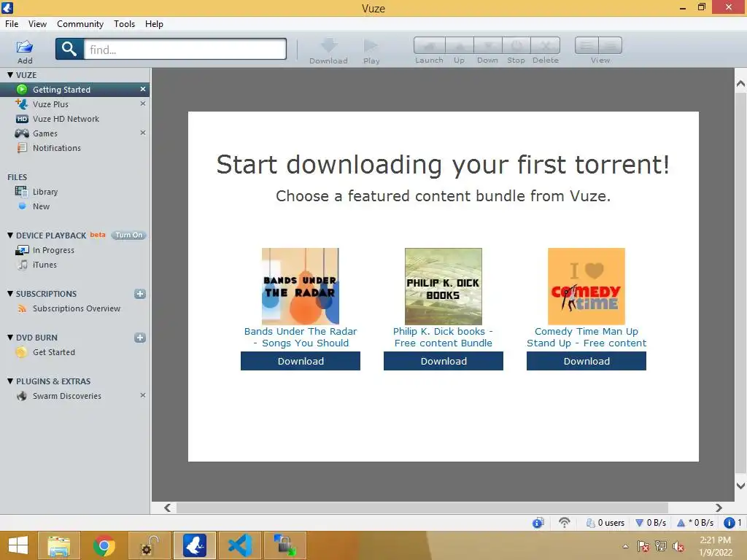Open the Tools menu

coord(124,24)
